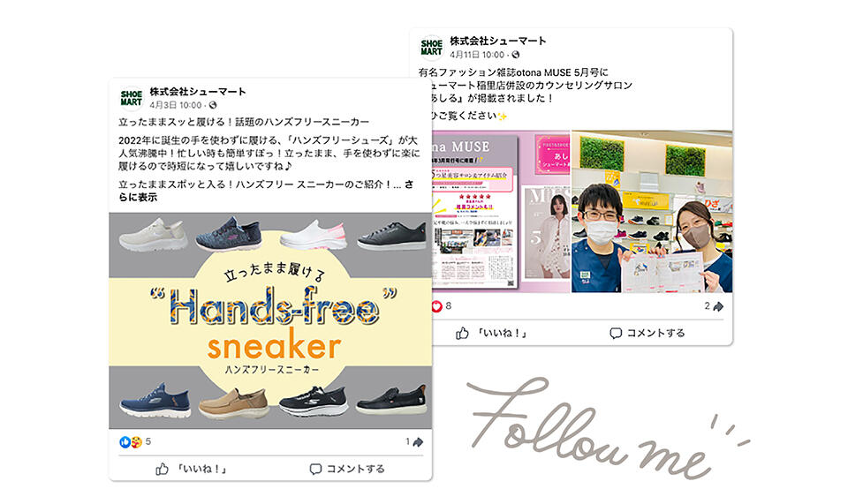The image size is (848, 504).
Task: Open the heart reaction count showing 8
Action: coord(442,306)
